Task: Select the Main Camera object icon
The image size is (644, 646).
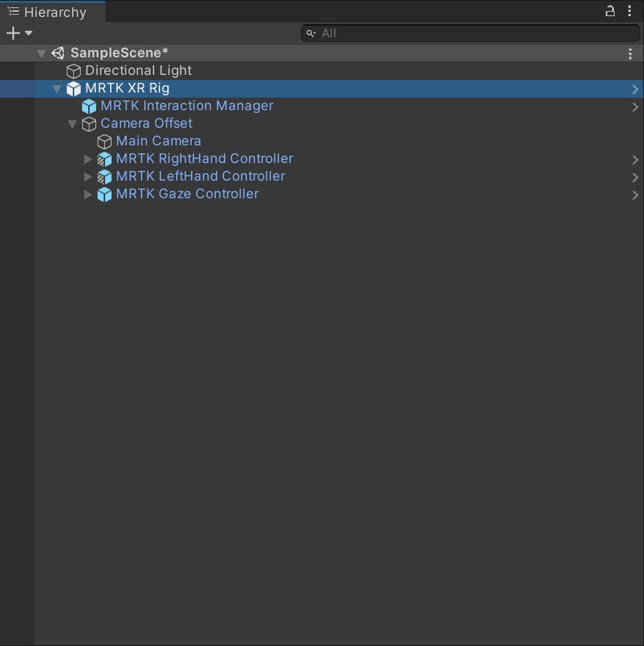Action: coord(104,141)
